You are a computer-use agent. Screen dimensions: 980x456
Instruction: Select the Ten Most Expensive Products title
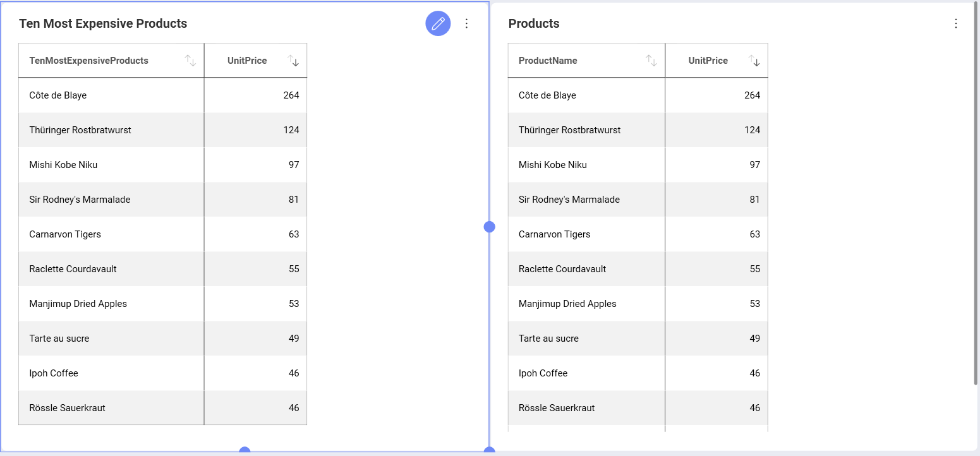tap(103, 23)
